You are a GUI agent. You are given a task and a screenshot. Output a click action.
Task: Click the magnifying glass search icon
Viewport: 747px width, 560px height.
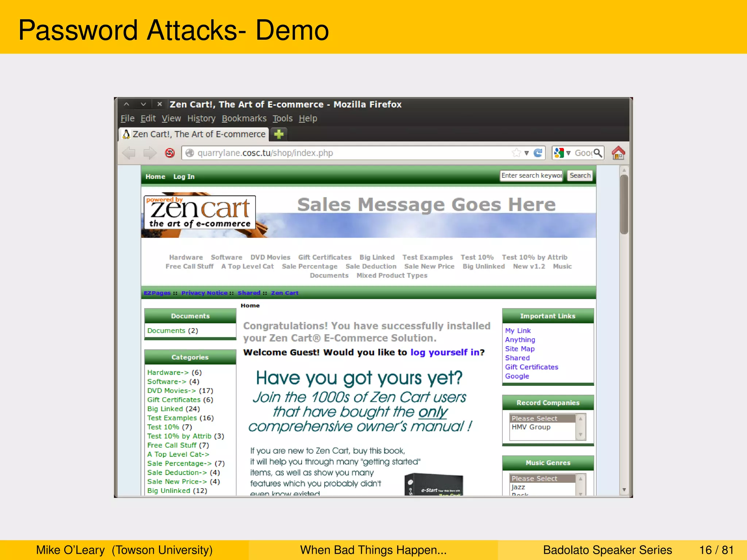[597, 153]
